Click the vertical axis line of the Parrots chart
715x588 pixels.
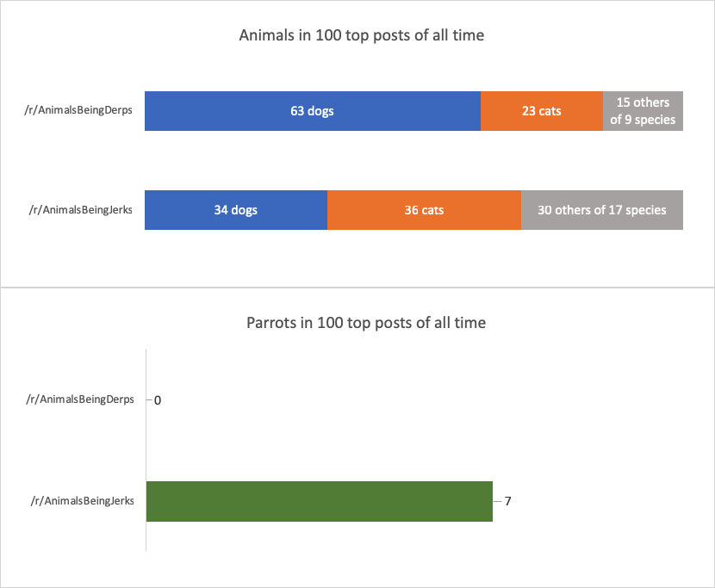click(x=146, y=448)
